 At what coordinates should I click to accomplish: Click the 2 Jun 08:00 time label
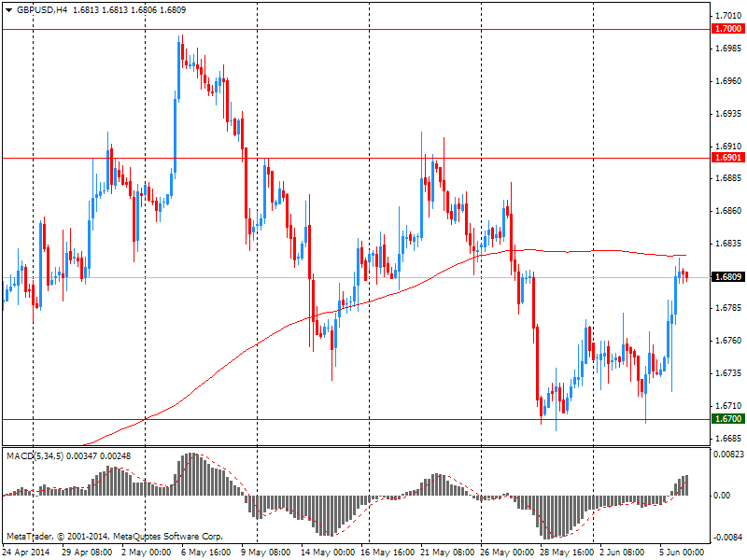pyautogui.click(x=622, y=553)
